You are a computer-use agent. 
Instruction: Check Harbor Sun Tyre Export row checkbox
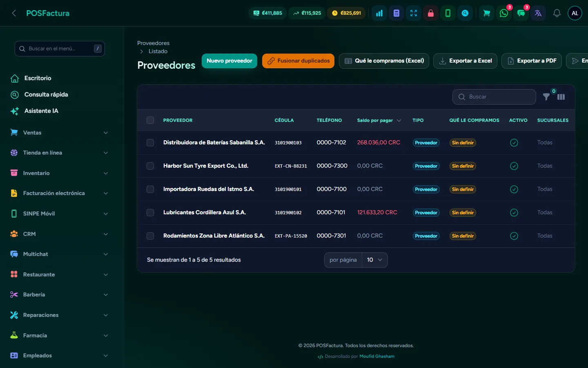[150, 166]
